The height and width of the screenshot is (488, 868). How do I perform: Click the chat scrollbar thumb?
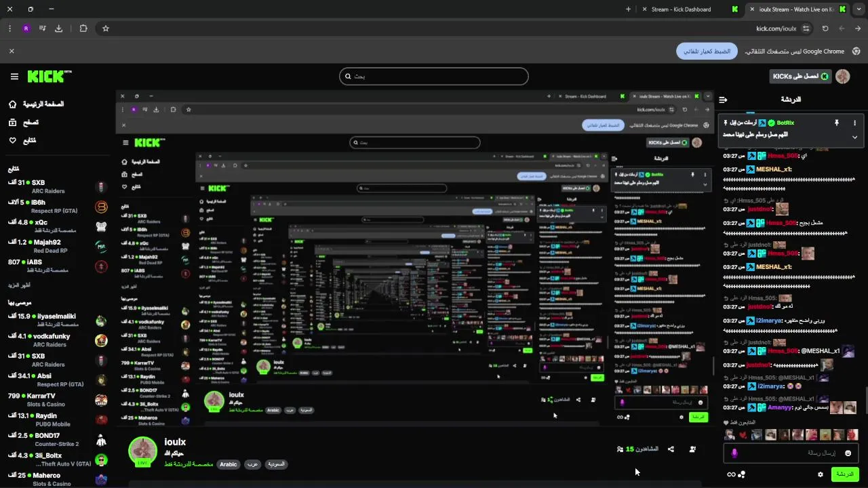point(865,400)
